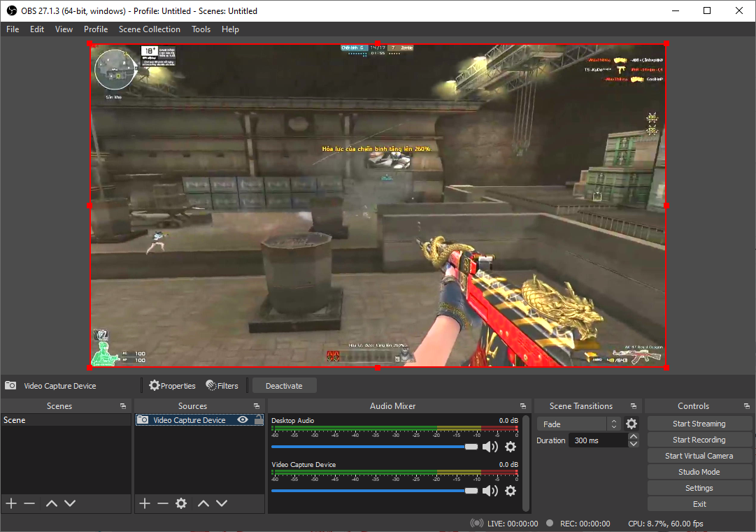Viewport: 756px width, 532px height.
Task: Open source properties gear in Sources toolbar
Action: coord(181,503)
